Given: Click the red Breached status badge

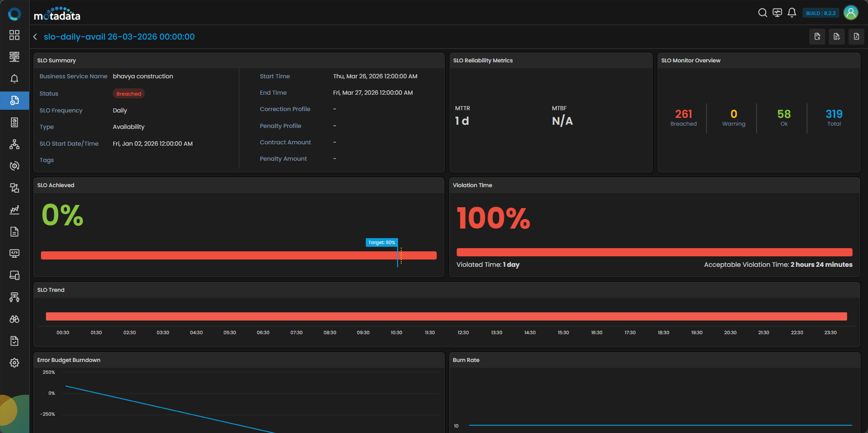Looking at the screenshot, I should 129,94.
